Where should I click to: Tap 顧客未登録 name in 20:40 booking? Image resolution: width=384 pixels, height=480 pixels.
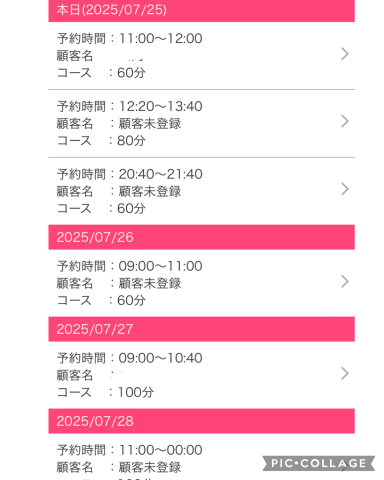click(x=150, y=191)
